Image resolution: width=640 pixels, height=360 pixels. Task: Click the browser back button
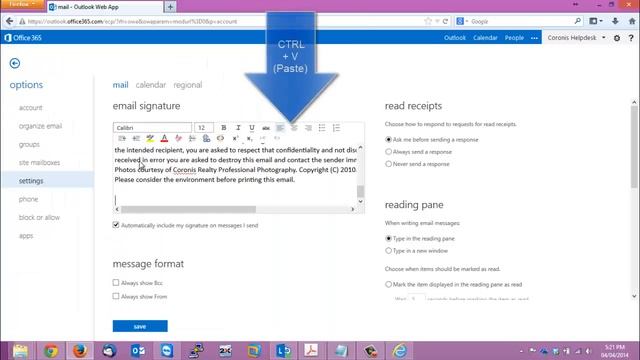(9, 21)
